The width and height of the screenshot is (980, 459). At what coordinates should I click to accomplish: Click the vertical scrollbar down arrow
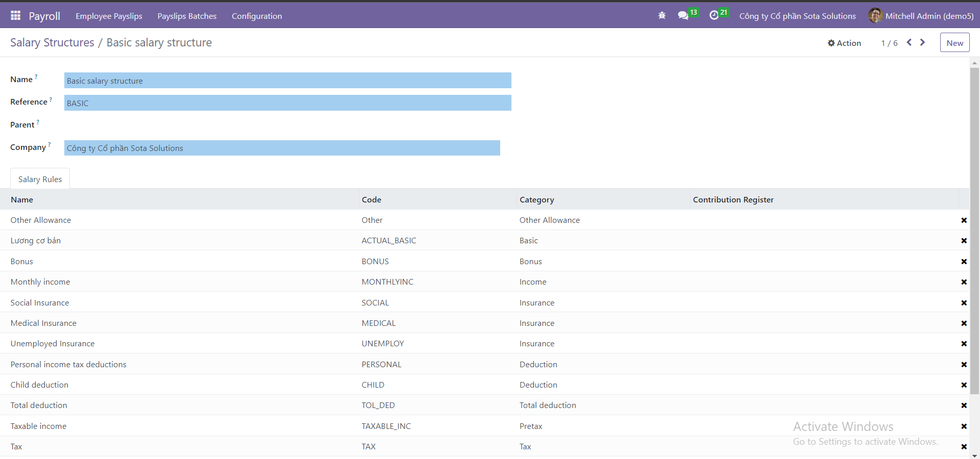click(x=974, y=455)
